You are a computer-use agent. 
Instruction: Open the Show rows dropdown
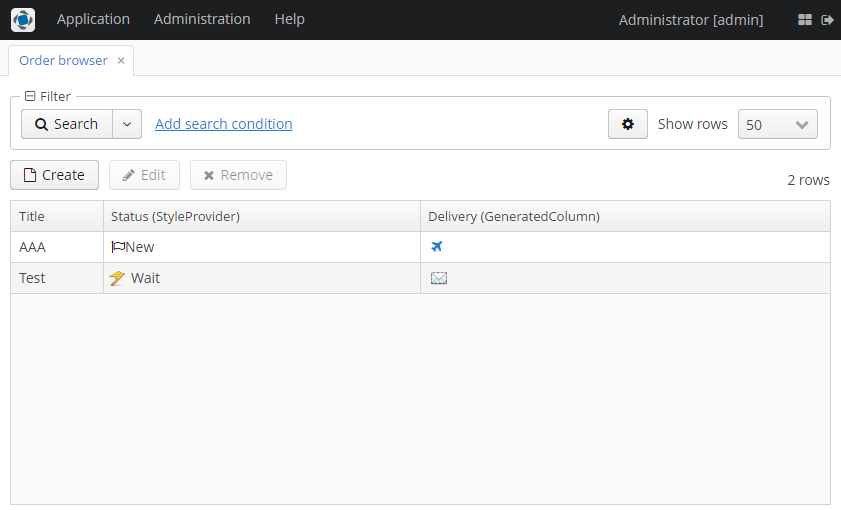click(x=777, y=124)
